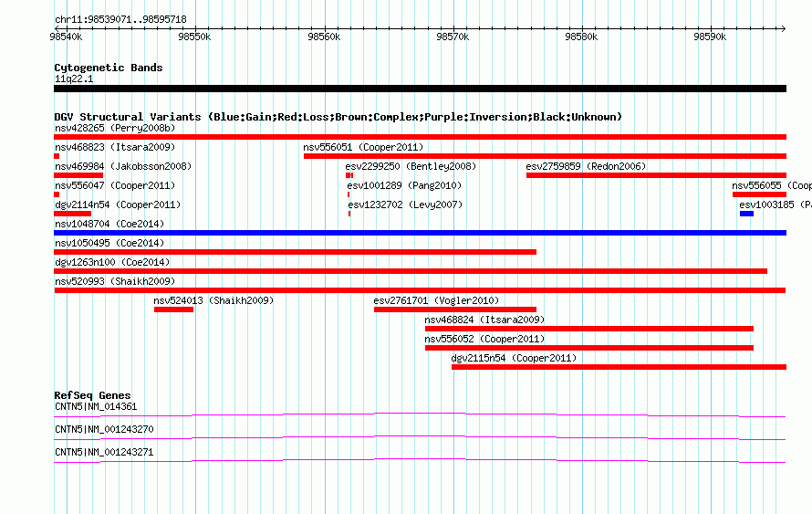Click the red bar under nsv556055

(760, 194)
